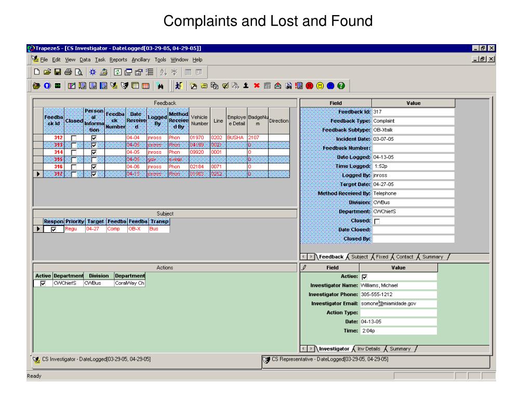This screenshot has height=399, width=532.
Task: Click the blue face circle icon
Action: tap(330, 86)
